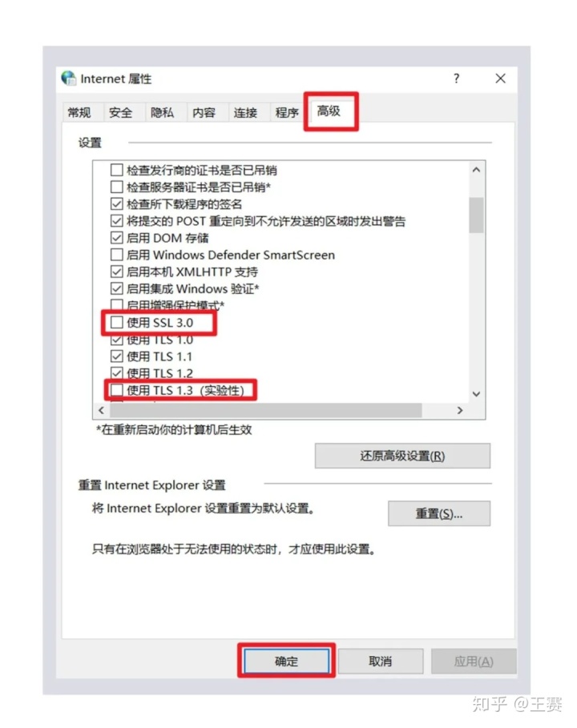Uncheck 使用 TLS 1.1 checkbox
The height and width of the screenshot is (728, 577).
pyautogui.click(x=117, y=356)
